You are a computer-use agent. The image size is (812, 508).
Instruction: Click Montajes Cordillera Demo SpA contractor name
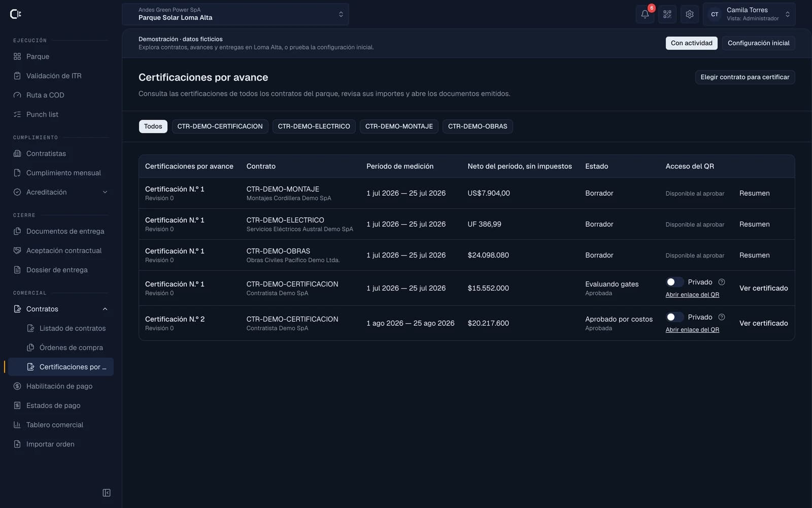tap(289, 198)
